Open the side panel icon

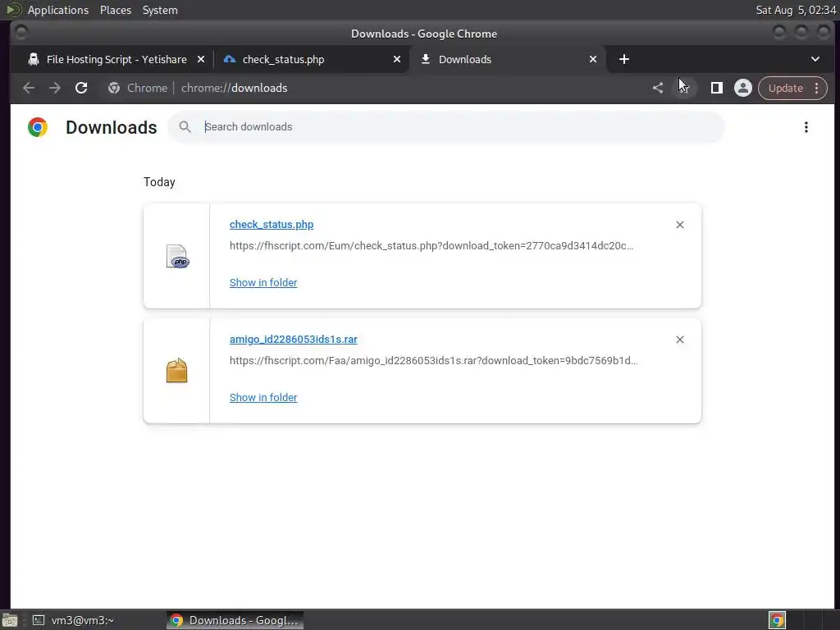click(x=716, y=88)
